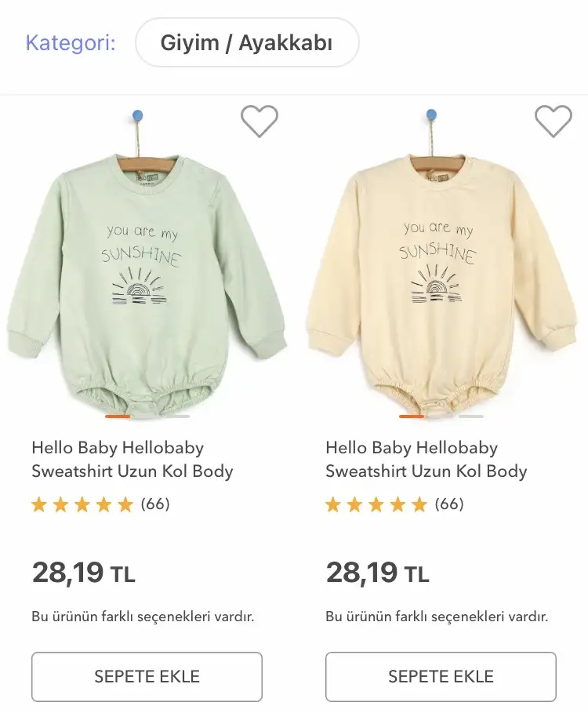The height and width of the screenshot is (713, 588).
Task: Open the green Hello Baby Sweatshirt title link
Action: pos(132,460)
